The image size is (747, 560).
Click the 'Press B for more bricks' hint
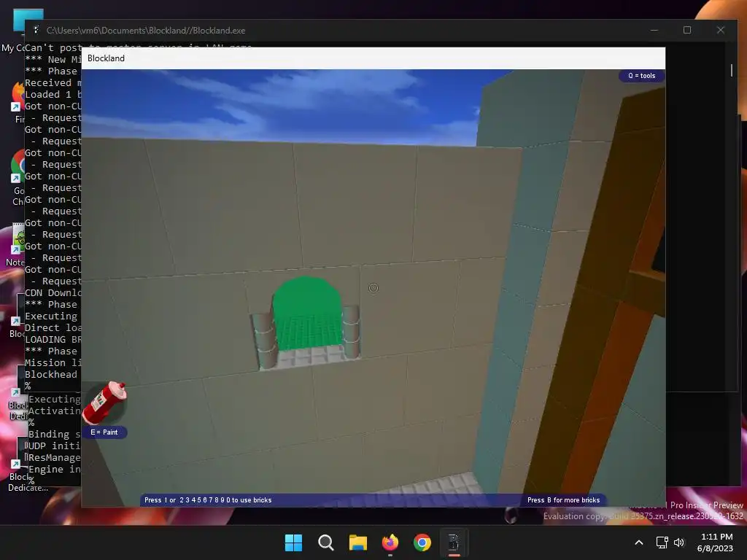point(563,500)
